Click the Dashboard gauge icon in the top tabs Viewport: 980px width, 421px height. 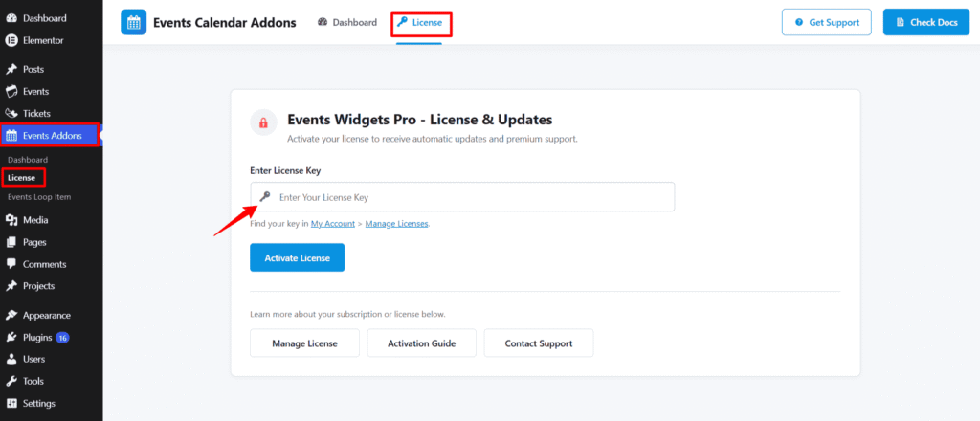coord(323,23)
